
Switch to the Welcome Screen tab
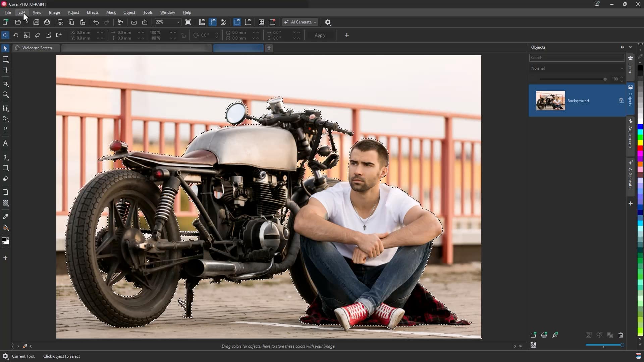click(x=37, y=48)
